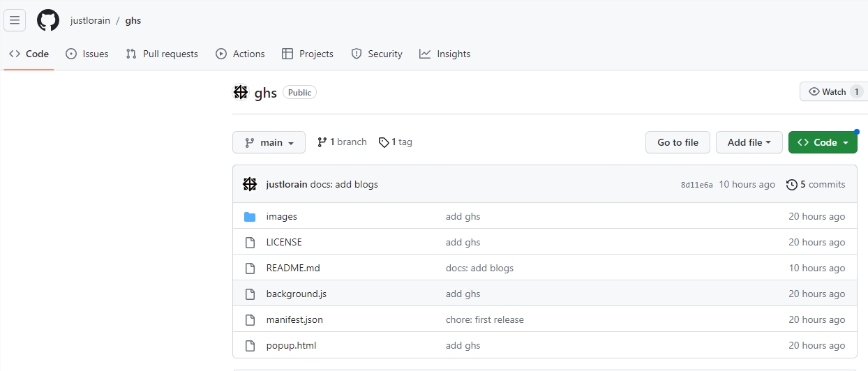Open docs: add blogs commit for README.md
Viewport: 868px width, 371px height.
point(479,268)
